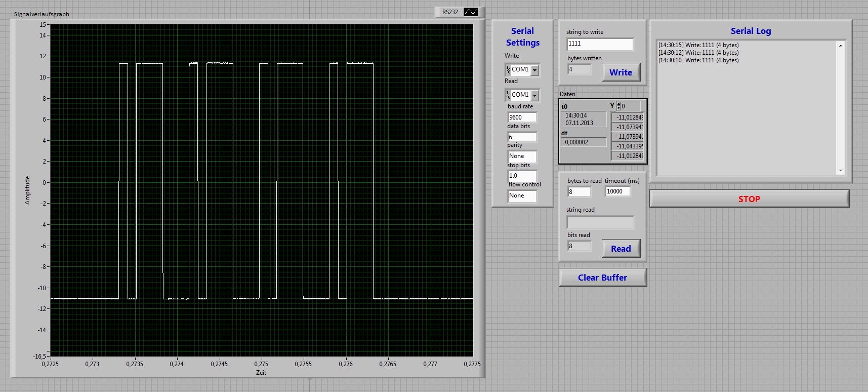Image resolution: width=868 pixels, height=392 pixels.
Task: Hit the red STOP button
Action: (749, 199)
